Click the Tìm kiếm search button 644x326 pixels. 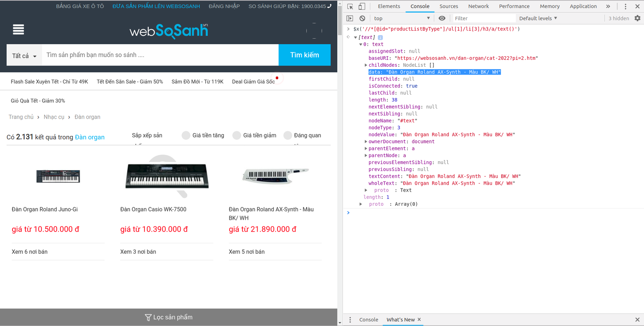(x=304, y=55)
